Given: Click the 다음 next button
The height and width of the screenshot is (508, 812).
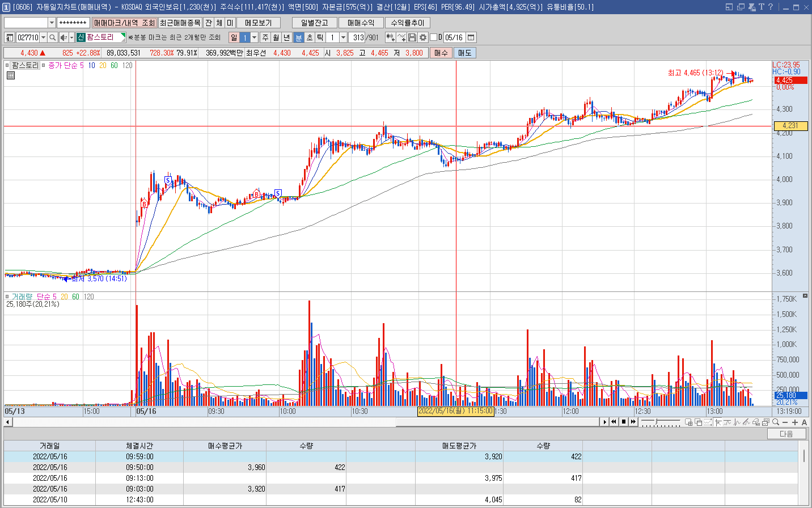Looking at the screenshot, I should (x=786, y=434).
